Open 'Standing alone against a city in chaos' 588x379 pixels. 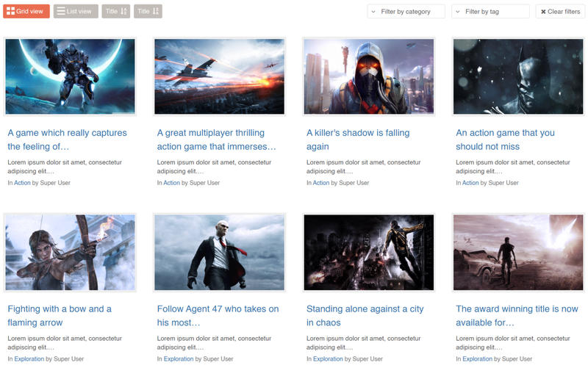point(365,316)
